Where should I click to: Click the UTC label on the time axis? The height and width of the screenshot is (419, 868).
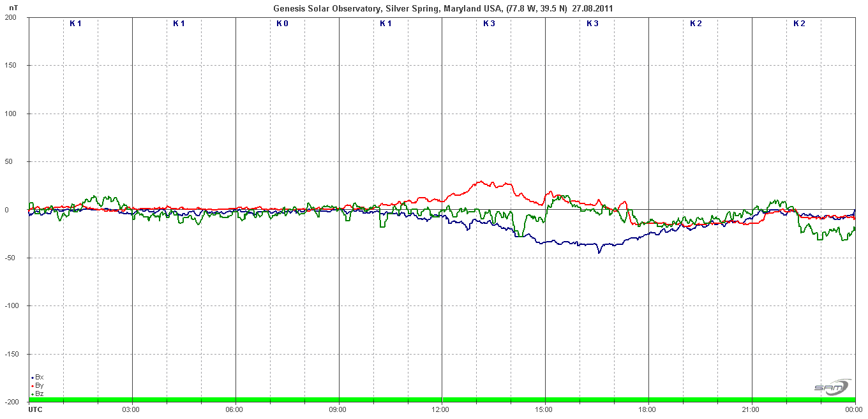(x=35, y=409)
